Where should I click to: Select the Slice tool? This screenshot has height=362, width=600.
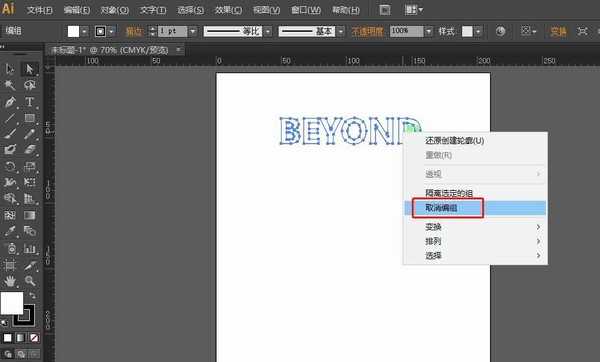29,265
